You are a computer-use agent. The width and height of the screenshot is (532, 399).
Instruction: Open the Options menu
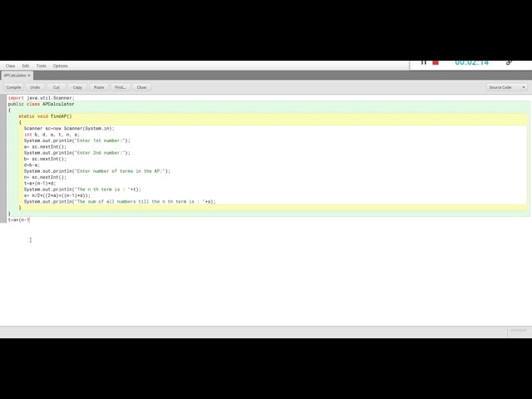tap(61, 66)
